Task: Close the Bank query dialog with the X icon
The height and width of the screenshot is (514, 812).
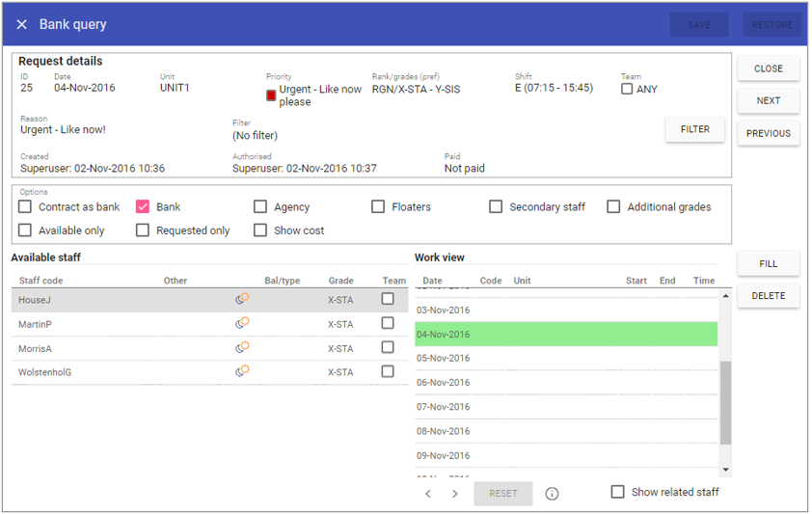Action: pos(21,24)
